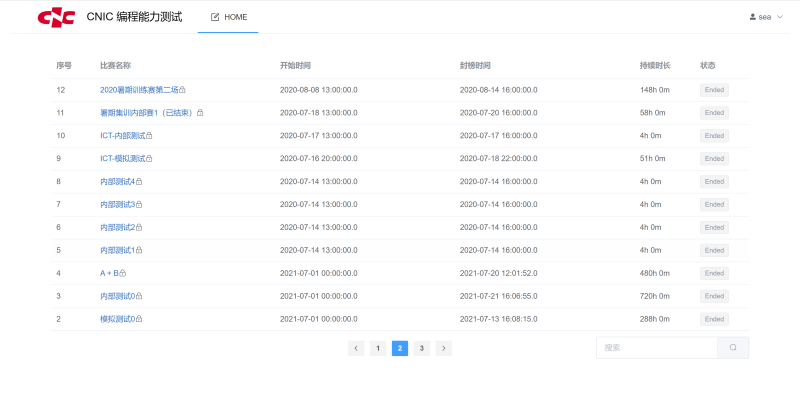Jump to page 1 of contests

click(x=378, y=348)
